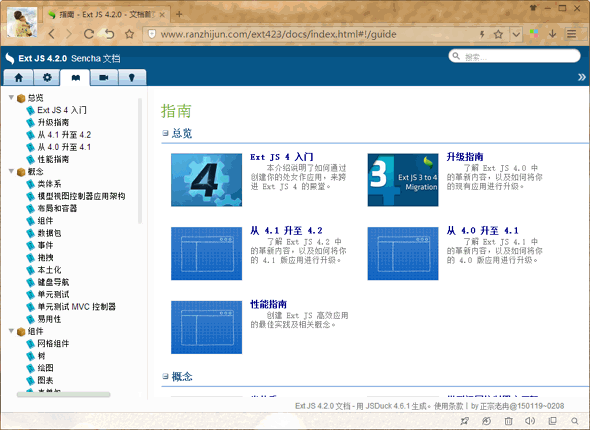
Task: Open the API docs gear tab
Action: (47, 77)
